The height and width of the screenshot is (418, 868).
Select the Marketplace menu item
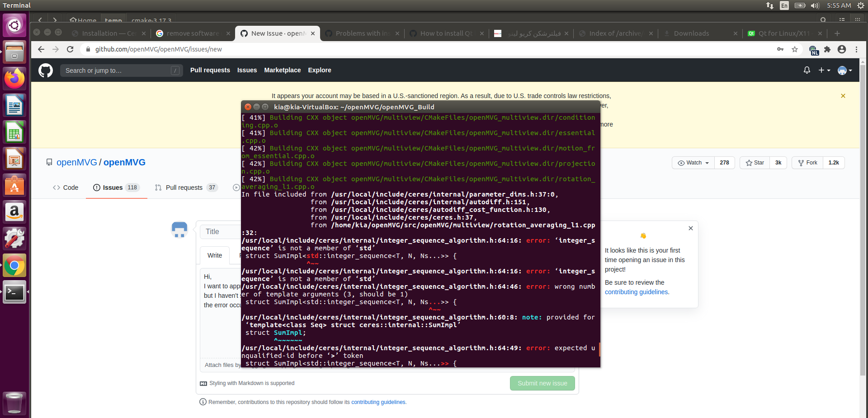coord(282,70)
